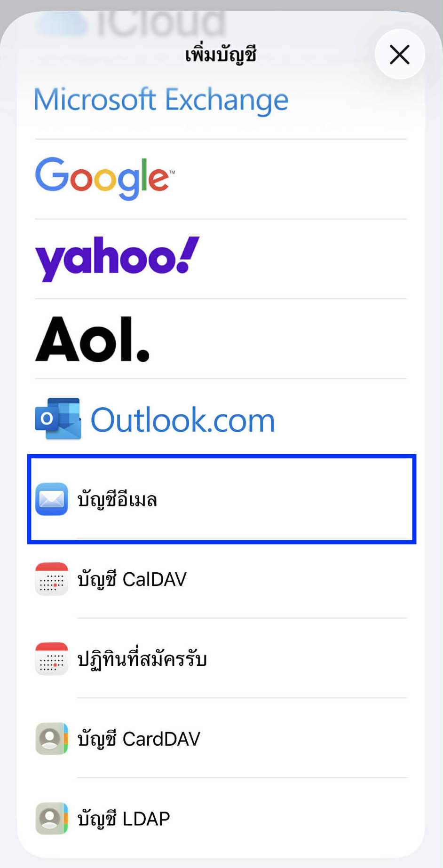Tap the Google logo
Screen dimensions: 443x868
[104, 178]
